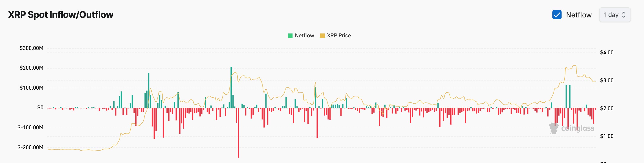Click the up-down chevron on interval selector

tap(623, 15)
